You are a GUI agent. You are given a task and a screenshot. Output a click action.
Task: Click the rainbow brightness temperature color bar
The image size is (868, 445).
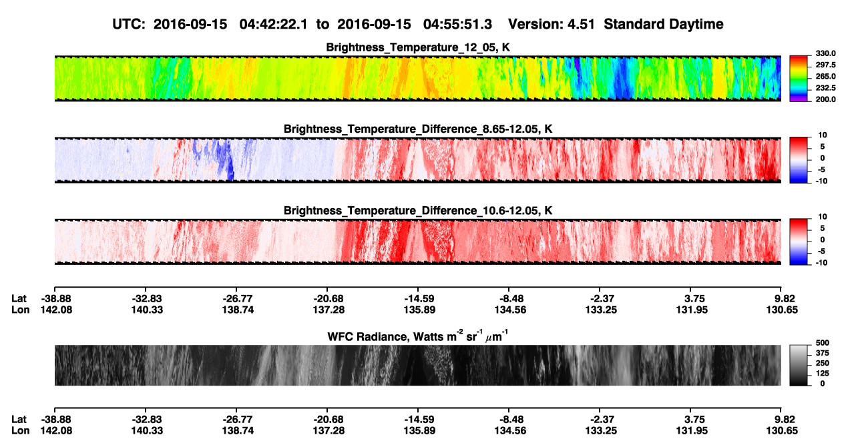pyautogui.click(x=799, y=78)
